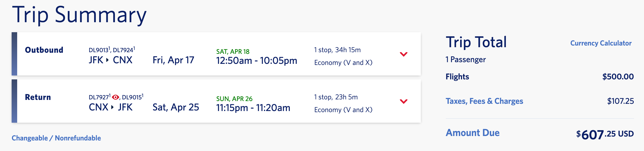The width and height of the screenshot is (644, 151).
Task: Select the Outbound flight card label
Action: pos(44,50)
